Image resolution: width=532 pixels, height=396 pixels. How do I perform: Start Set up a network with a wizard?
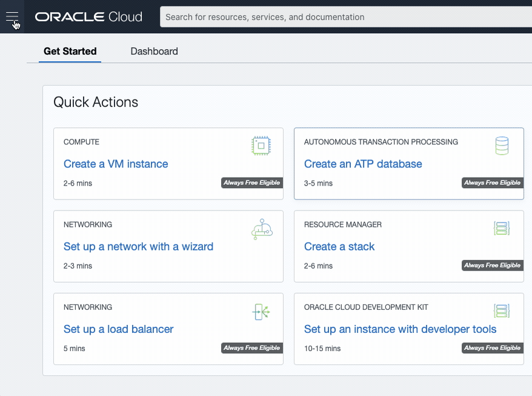[x=138, y=247]
